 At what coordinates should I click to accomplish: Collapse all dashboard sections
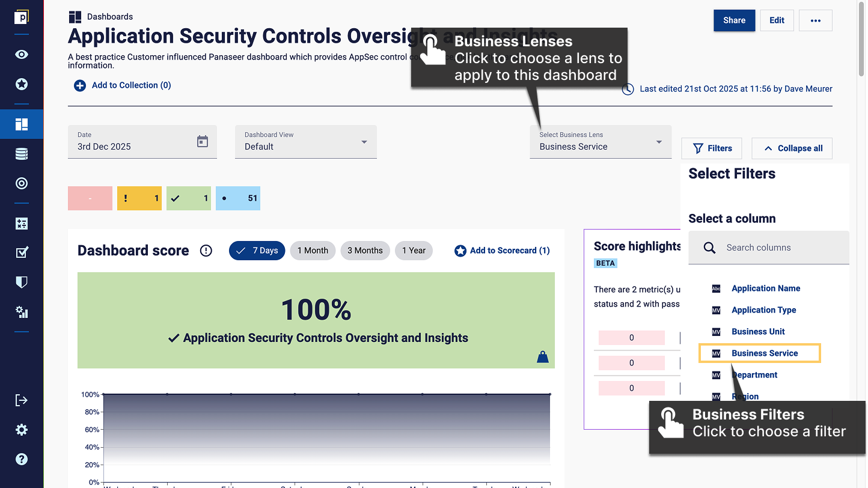tap(792, 148)
